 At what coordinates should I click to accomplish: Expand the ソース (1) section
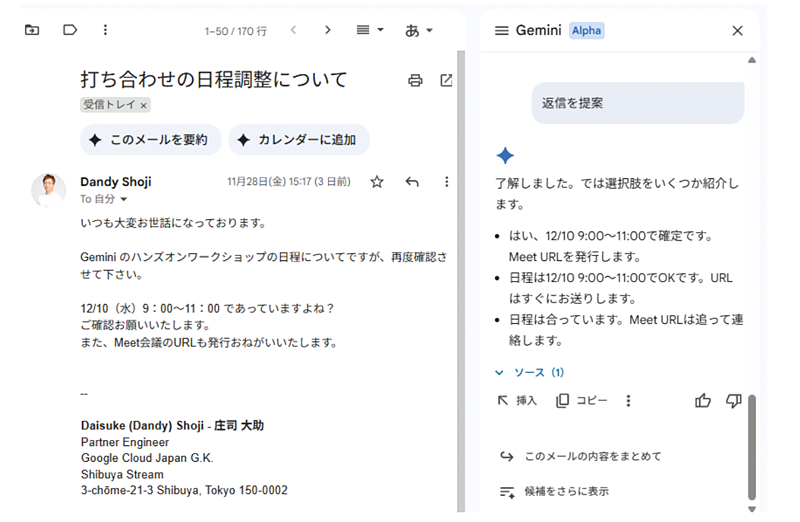click(x=530, y=373)
